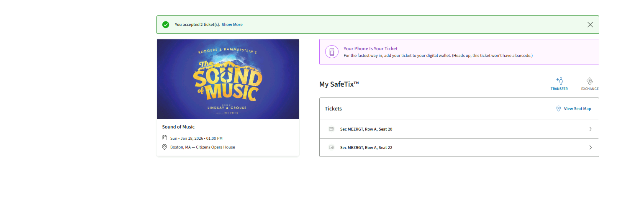Click the ticket icon for Seat 20
This screenshot has width=644, height=213.
[331, 129]
